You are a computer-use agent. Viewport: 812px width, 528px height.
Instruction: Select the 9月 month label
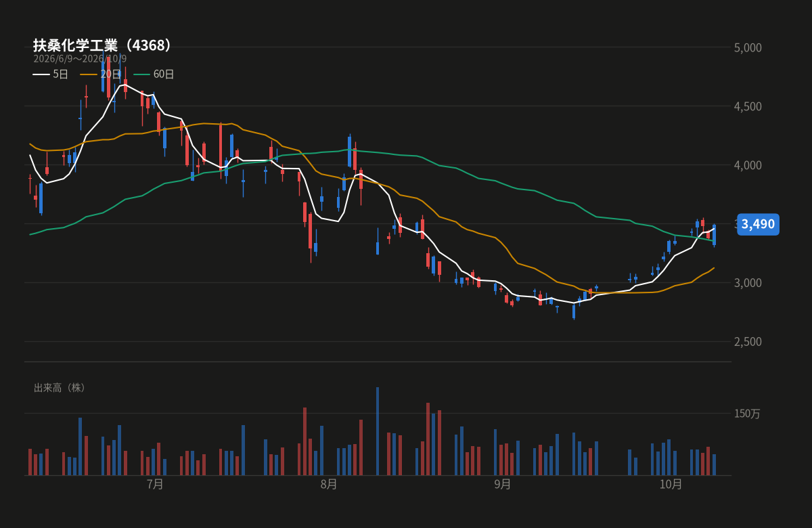tap(502, 484)
